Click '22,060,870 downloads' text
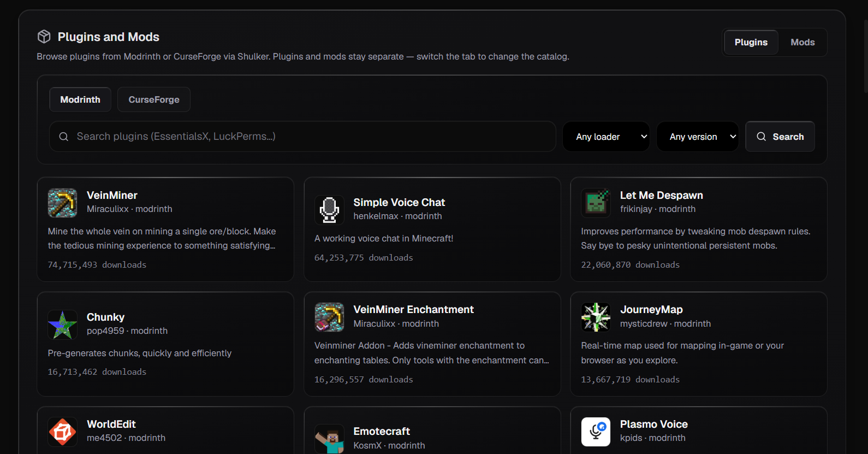 (x=630, y=264)
